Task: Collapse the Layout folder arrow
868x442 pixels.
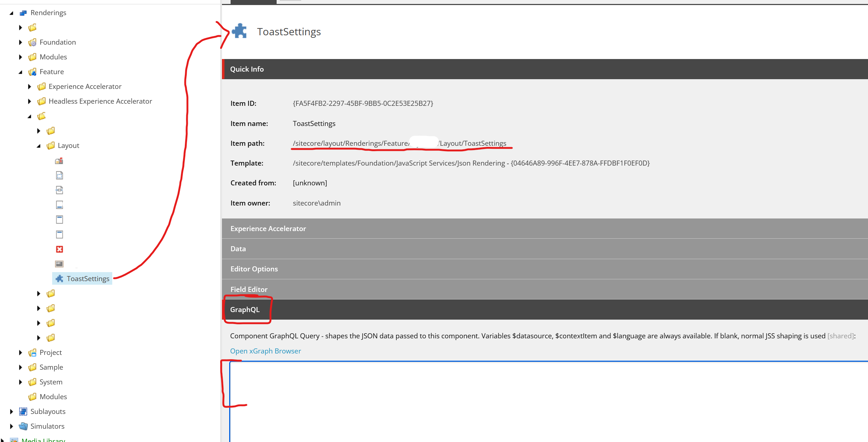Action: click(x=38, y=146)
